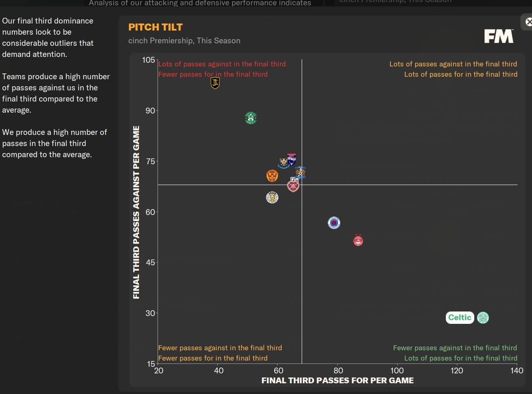
Task: Click the Celtic green clover crest
Action: (483, 318)
